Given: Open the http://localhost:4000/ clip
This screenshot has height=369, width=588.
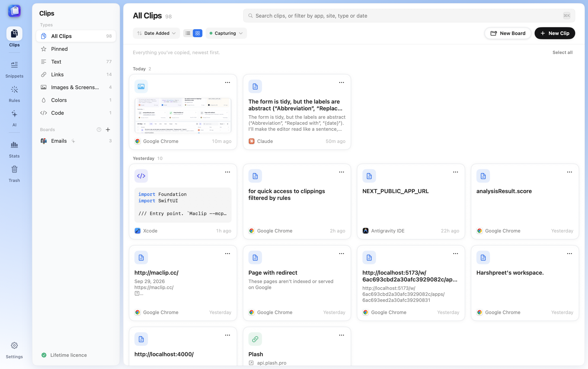Looking at the screenshot, I should (183, 346).
